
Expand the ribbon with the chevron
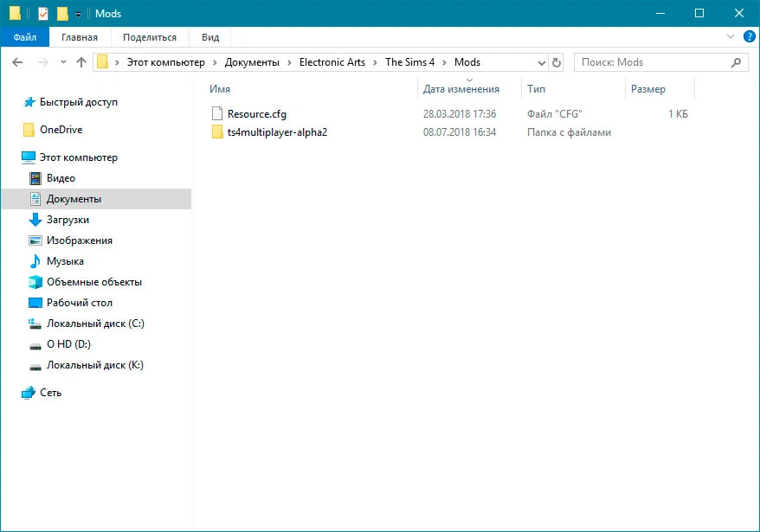(x=730, y=37)
